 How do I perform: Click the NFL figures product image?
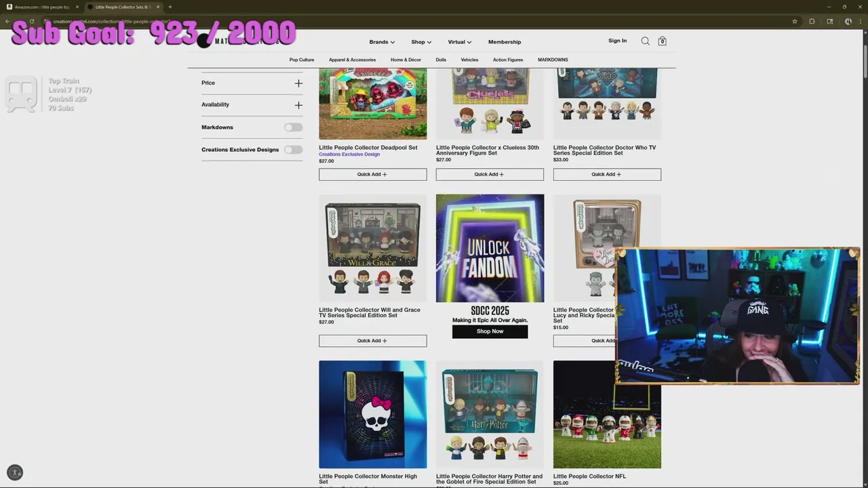click(607, 414)
